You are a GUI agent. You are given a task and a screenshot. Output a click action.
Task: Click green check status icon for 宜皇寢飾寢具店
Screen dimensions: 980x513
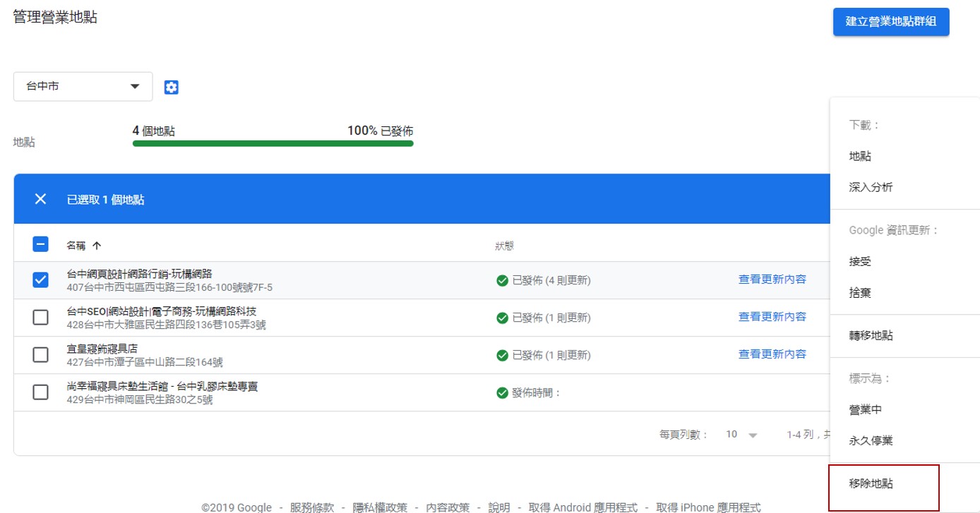pyautogui.click(x=502, y=355)
